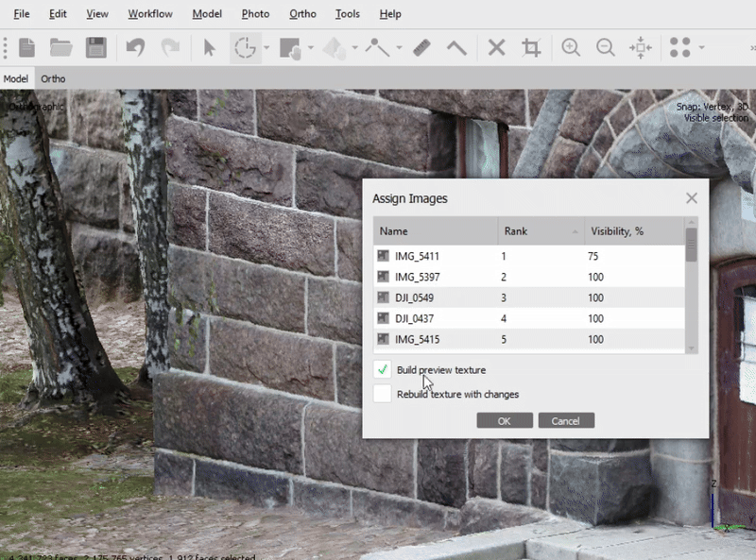Viewport: 756px width, 560px height.
Task: Click the New document icon
Action: pyautogui.click(x=27, y=48)
